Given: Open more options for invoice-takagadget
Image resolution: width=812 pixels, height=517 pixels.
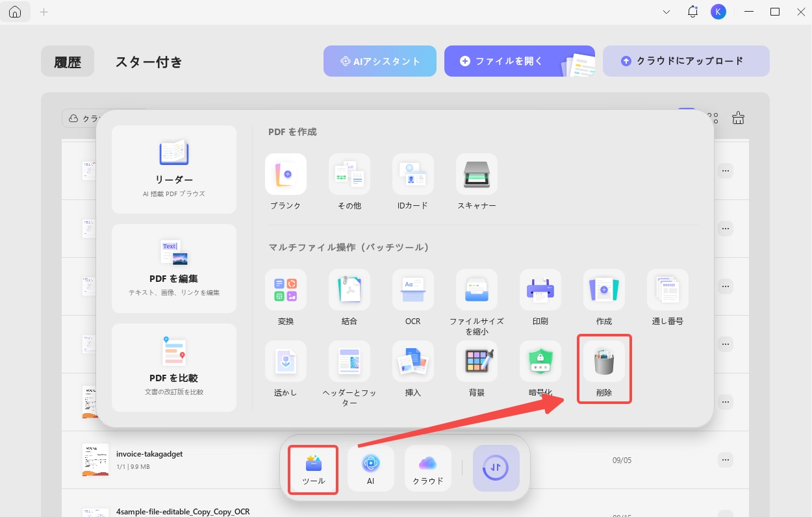Looking at the screenshot, I should 726,460.
